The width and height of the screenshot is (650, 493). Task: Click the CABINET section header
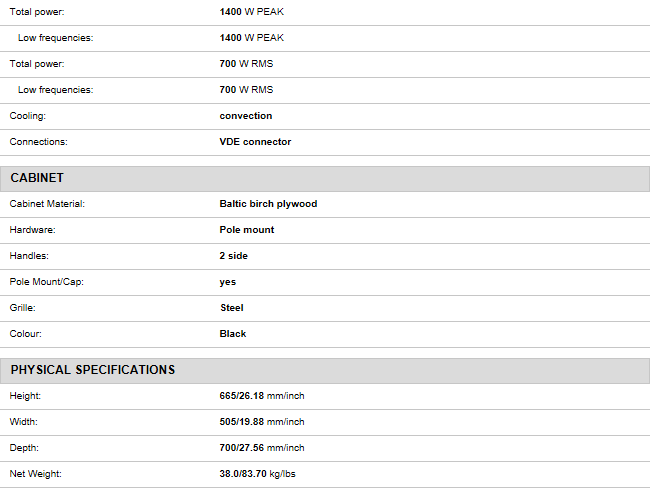38,178
